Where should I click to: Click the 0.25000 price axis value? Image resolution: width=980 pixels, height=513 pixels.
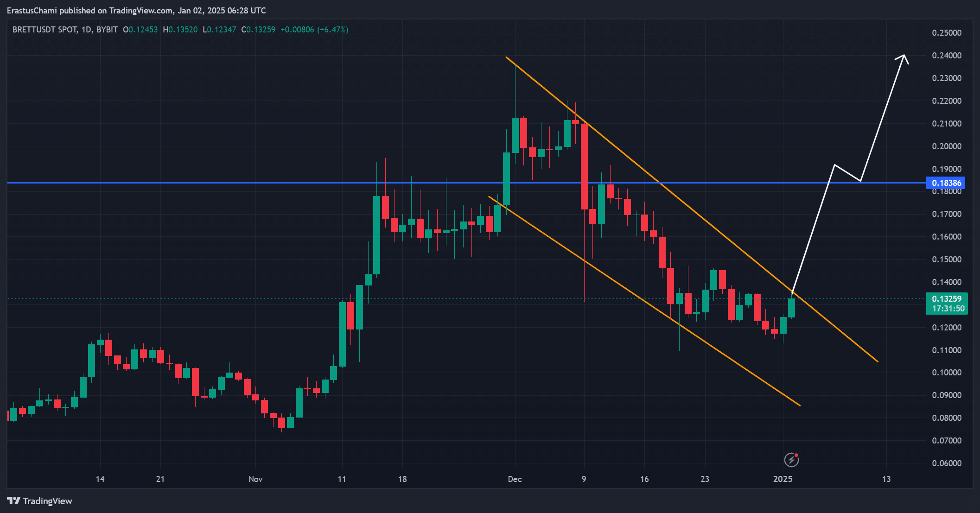pyautogui.click(x=947, y=33)
